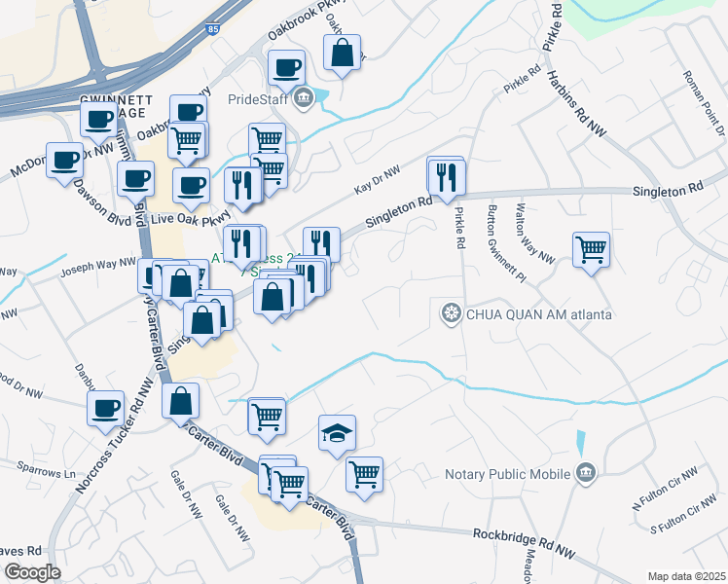Screen dimensions: 728x584
Task: Click the shopping bag marker near Oakbrook Pkwy
Action: coord(343,54)
